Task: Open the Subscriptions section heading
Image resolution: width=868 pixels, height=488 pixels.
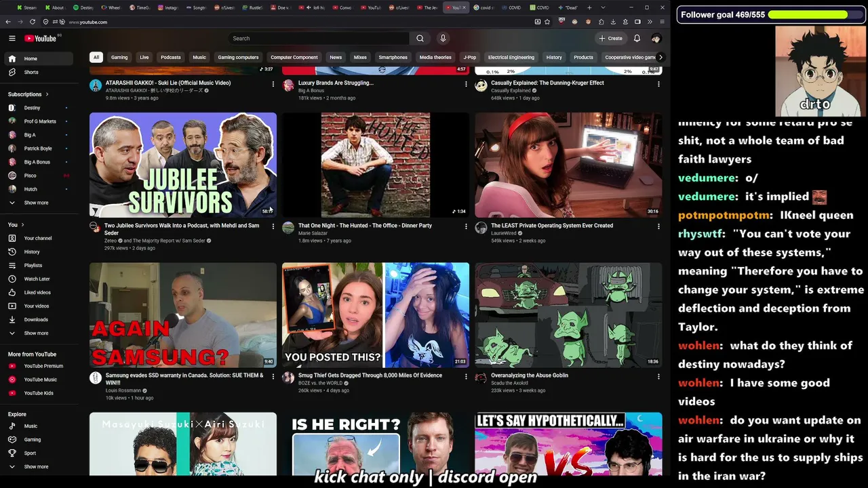Action: (x=28, y=94)
